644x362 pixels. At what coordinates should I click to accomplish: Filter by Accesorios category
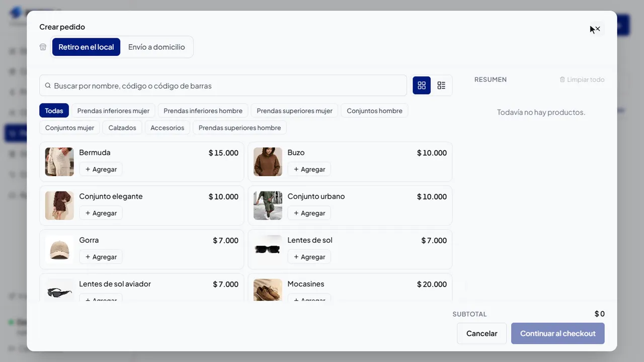(167, 128)
